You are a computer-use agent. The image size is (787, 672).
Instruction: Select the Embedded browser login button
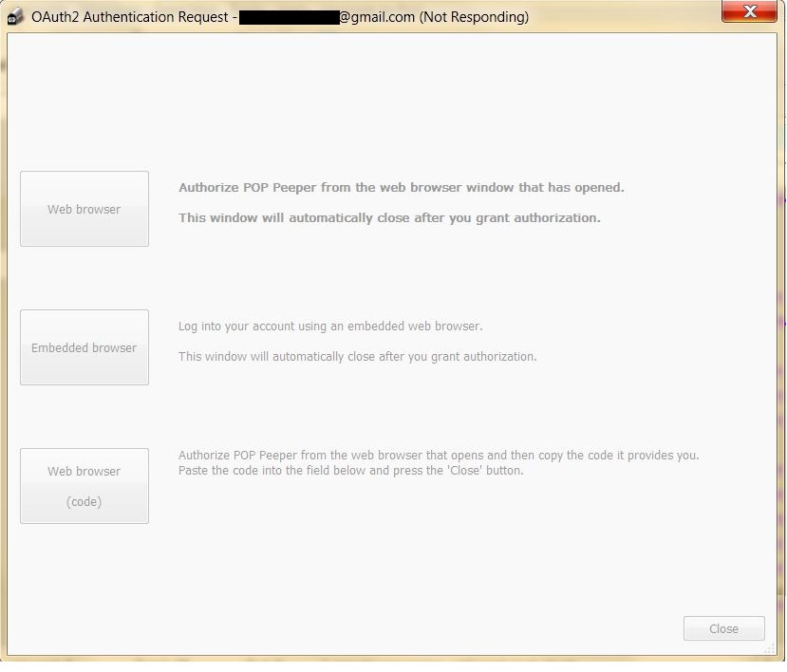click(84, 347)
